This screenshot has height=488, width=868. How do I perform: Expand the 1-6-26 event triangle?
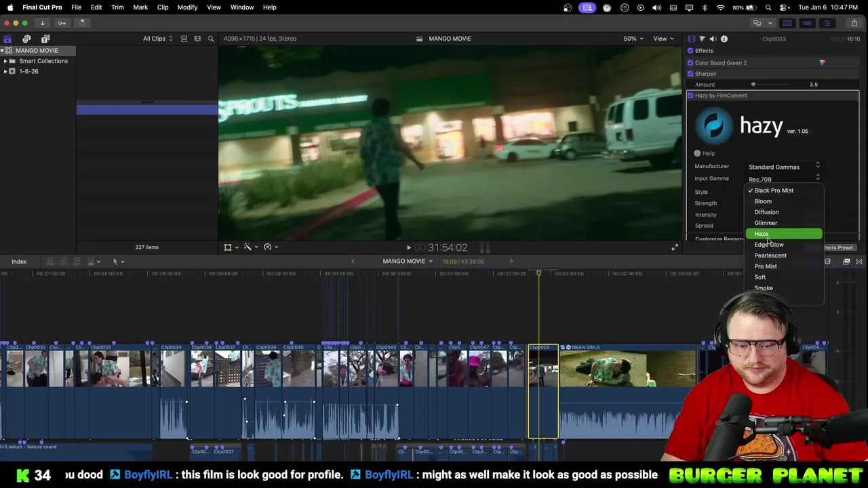pos(5,71)
